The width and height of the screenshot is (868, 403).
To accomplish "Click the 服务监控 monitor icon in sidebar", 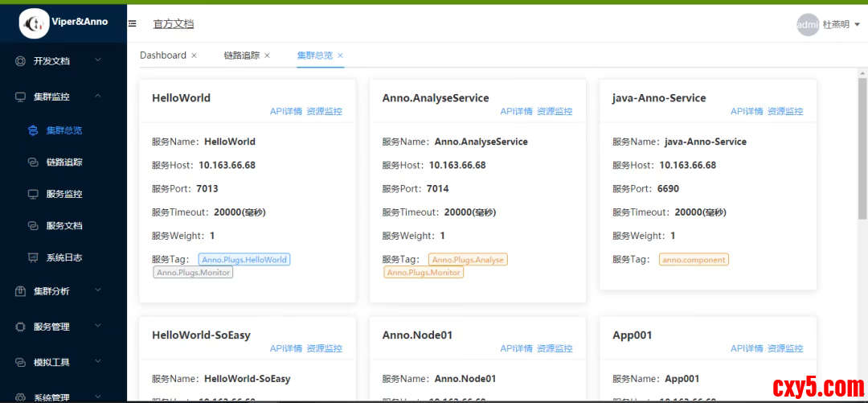I will pos(33,194).
